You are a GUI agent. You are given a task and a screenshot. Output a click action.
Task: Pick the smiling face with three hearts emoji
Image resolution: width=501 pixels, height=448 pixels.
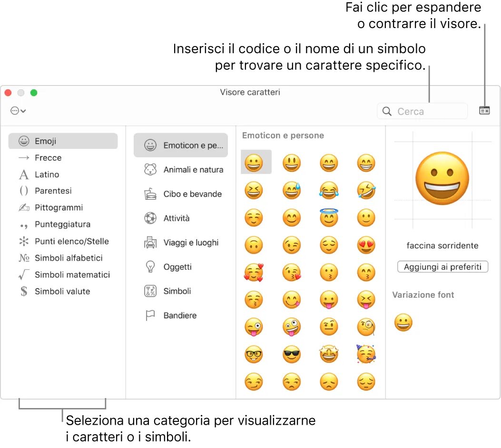point(254,273)
